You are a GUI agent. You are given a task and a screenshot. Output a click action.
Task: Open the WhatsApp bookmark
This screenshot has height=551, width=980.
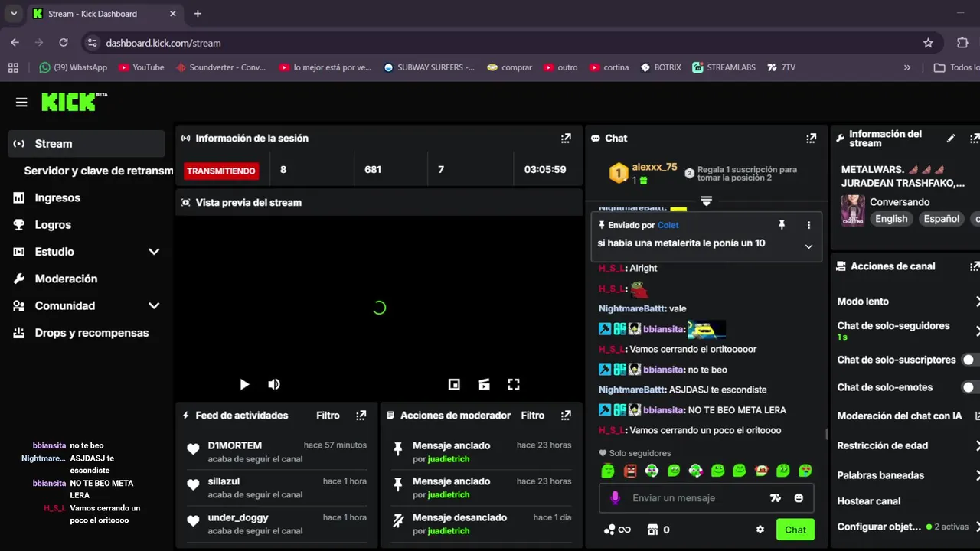tap(73, 67)
